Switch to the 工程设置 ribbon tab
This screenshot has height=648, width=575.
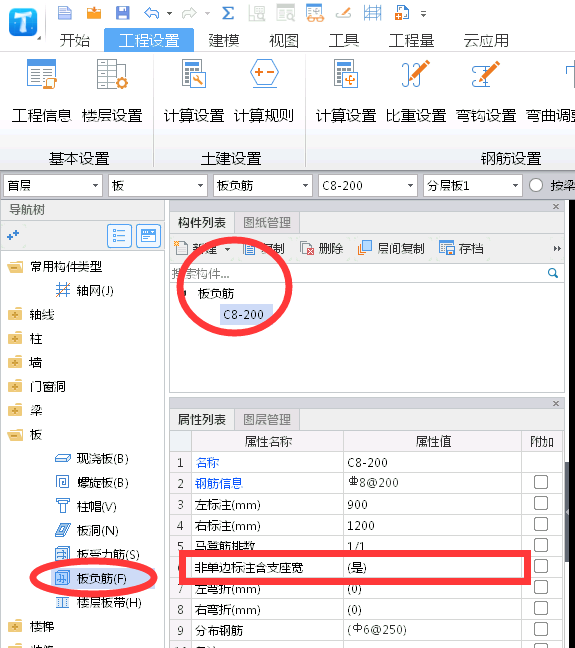pyautogui.click(x=149, y=40)
